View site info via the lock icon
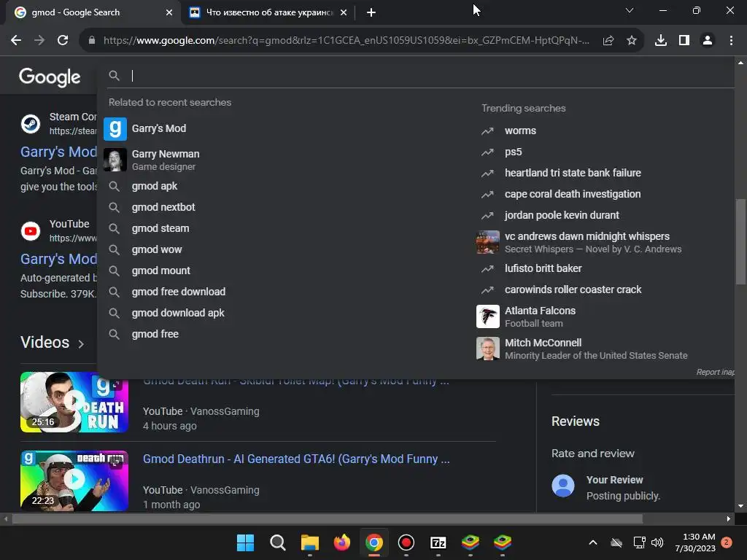The height and width of the screenshot is (560, 747). [92, 41]
